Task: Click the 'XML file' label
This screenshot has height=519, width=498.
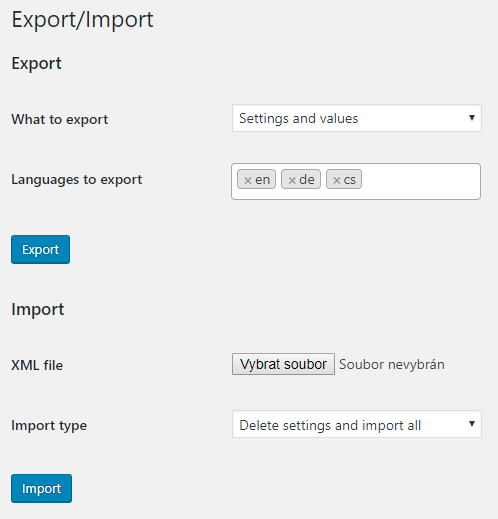Action: (37, 365)
